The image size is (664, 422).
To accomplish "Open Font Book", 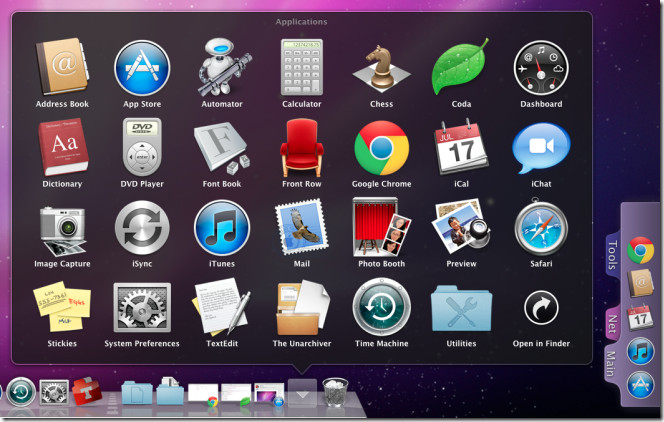I will (x=221, y=148).
